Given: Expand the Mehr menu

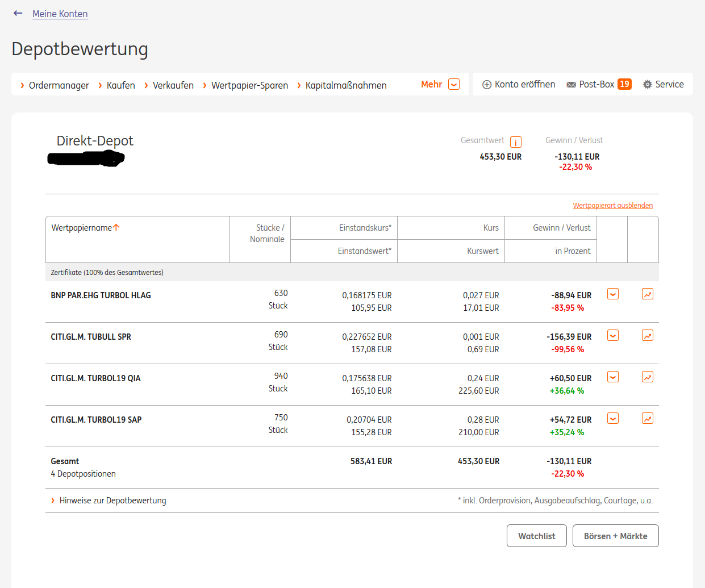Looking at the screenshot, I should [440, 85].
